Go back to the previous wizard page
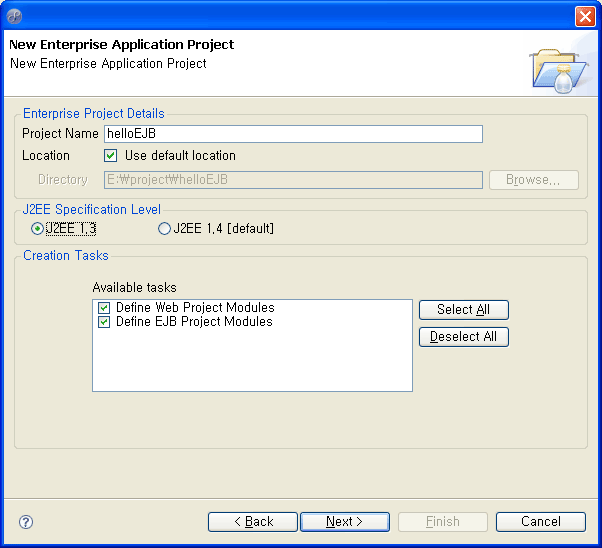This screenshot has height=548, width=602. [253, 522]
